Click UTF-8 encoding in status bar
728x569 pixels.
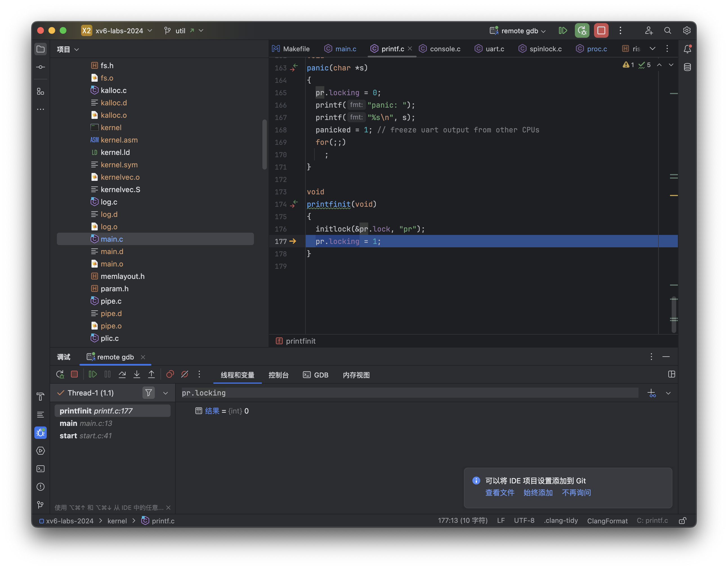click(524, 521)
